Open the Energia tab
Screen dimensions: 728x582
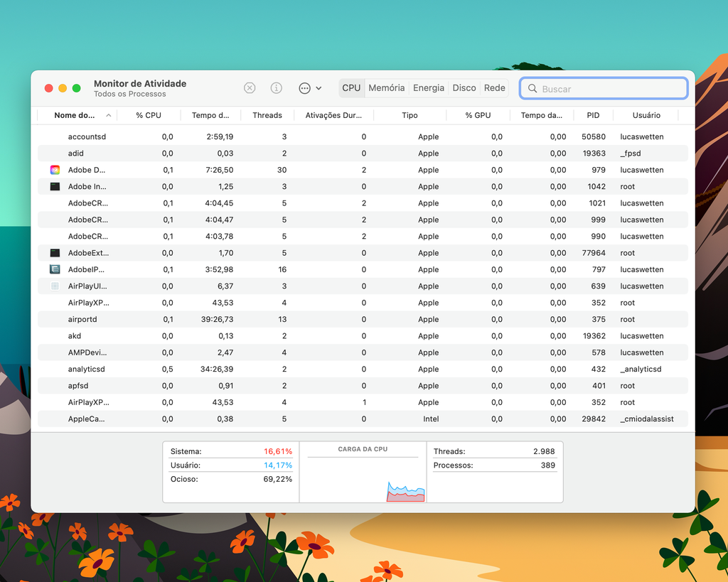(429, 87)
